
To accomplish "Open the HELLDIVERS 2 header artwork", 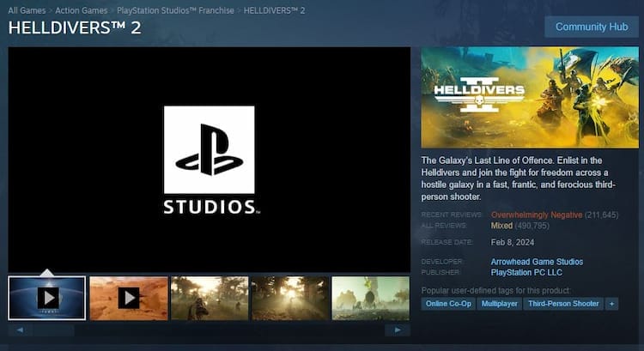I will click(530, 97).
